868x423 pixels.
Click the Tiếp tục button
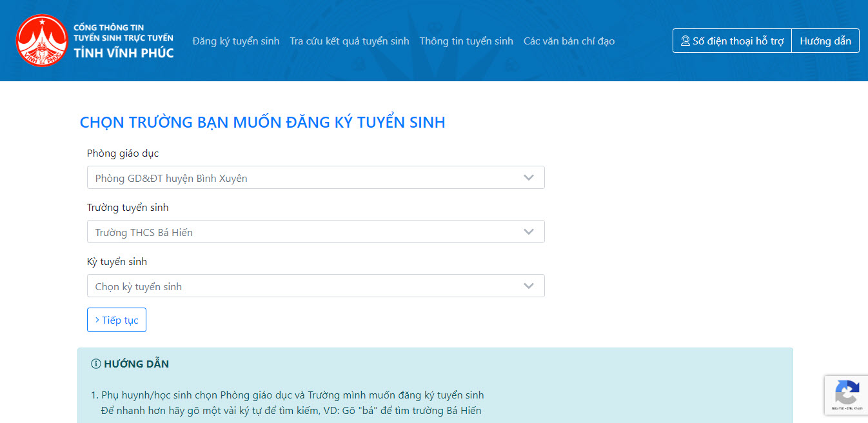click(x=117, y=320)
